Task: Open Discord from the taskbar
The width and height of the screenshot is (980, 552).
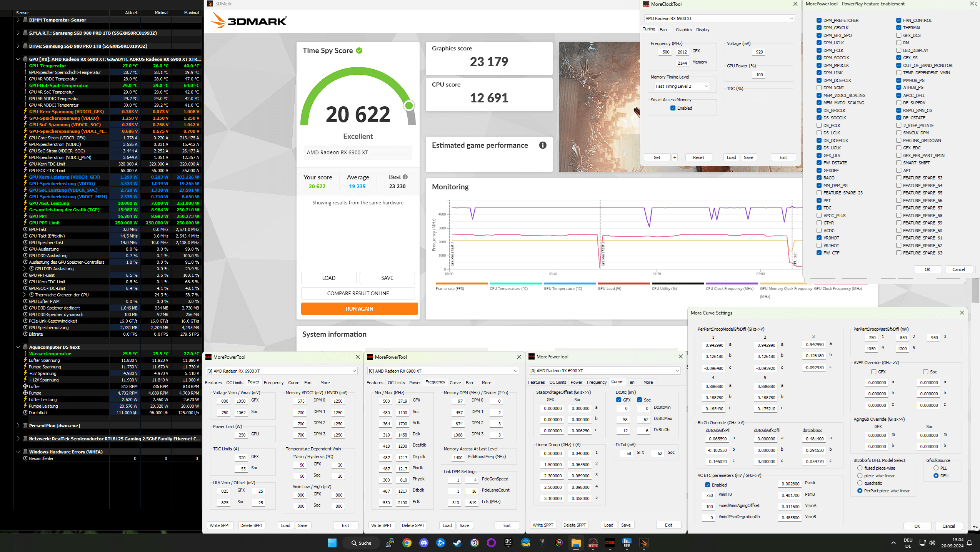Action: pyautogui.click(x=423, y=543)
